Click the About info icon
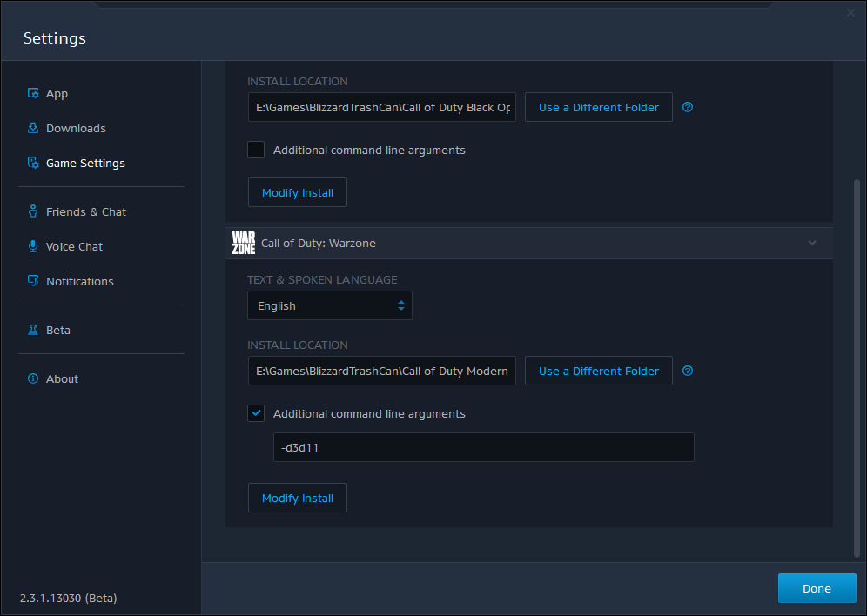This screenshot has width=867, height=616. point(33,378)
